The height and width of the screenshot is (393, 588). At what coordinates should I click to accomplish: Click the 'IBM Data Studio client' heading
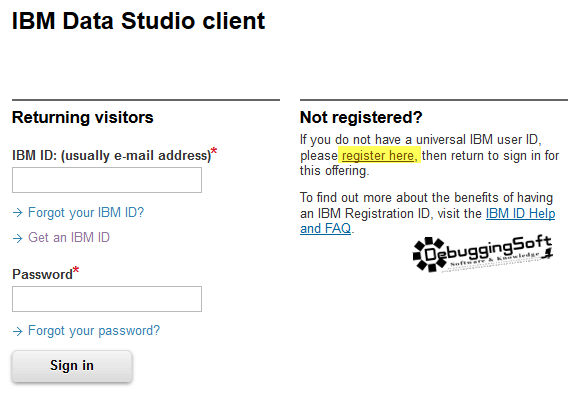(x=138, y=21)
